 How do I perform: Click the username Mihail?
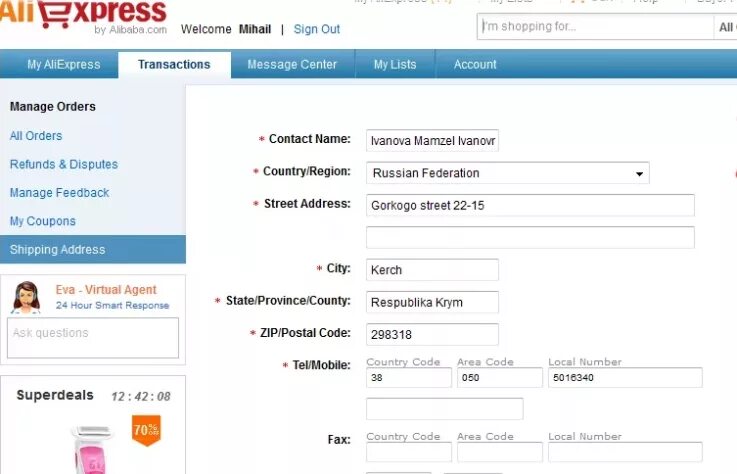pos(255,29)
